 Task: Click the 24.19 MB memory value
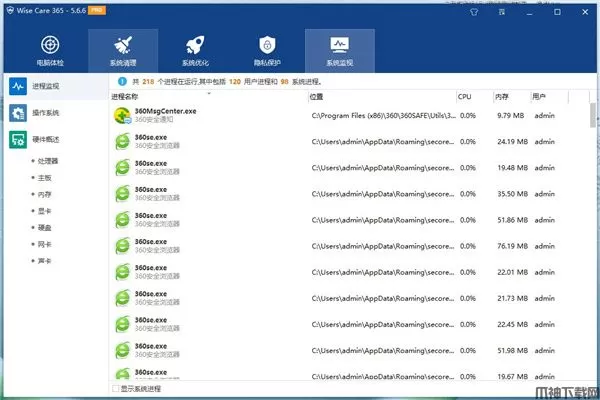[x=512, y=142]
